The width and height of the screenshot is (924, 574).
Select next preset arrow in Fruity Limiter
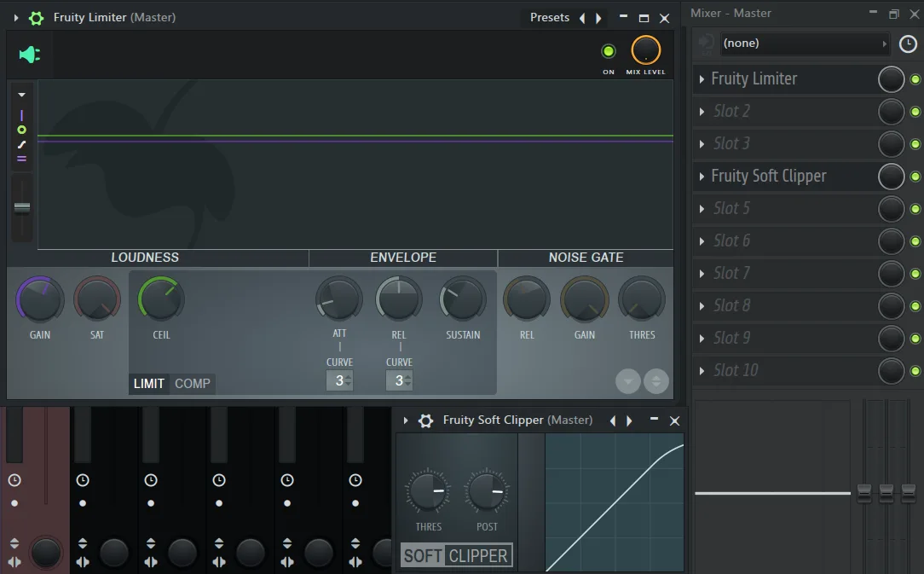[x=598, y=18]
